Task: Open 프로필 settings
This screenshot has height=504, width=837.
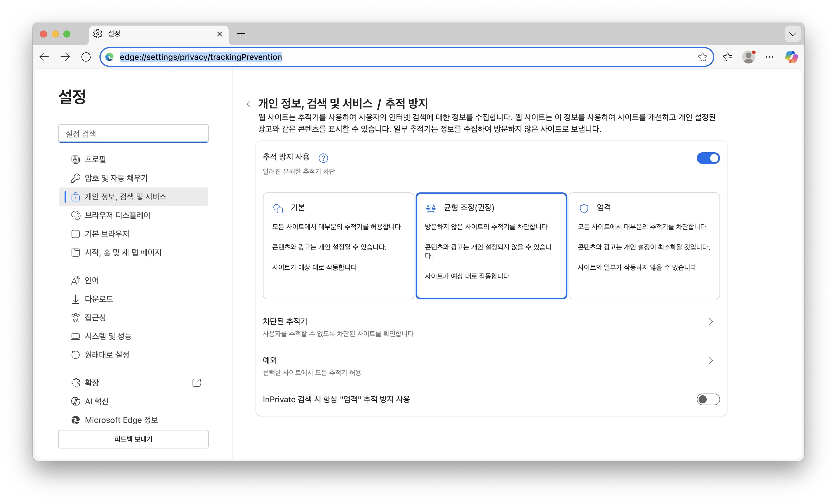Action: 133,159
